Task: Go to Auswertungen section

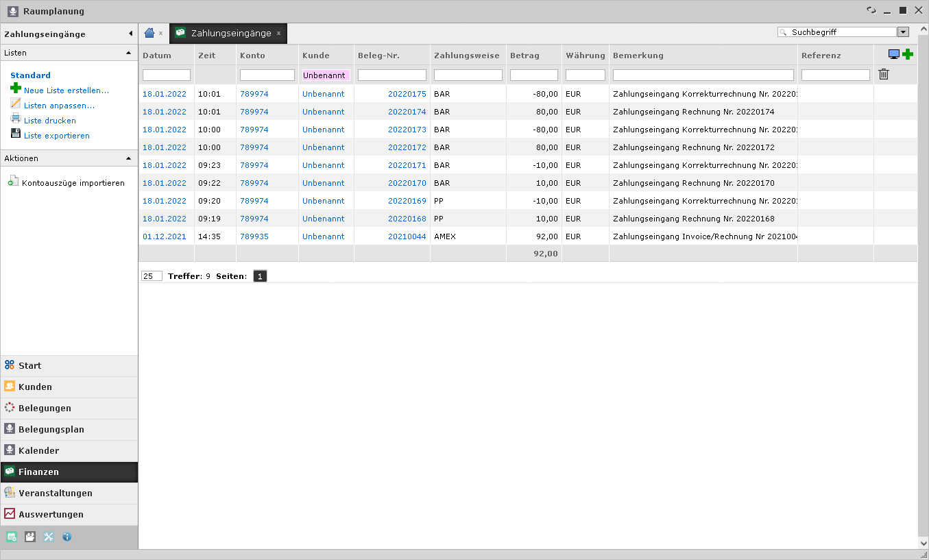Action: click(x=69, y=514)
